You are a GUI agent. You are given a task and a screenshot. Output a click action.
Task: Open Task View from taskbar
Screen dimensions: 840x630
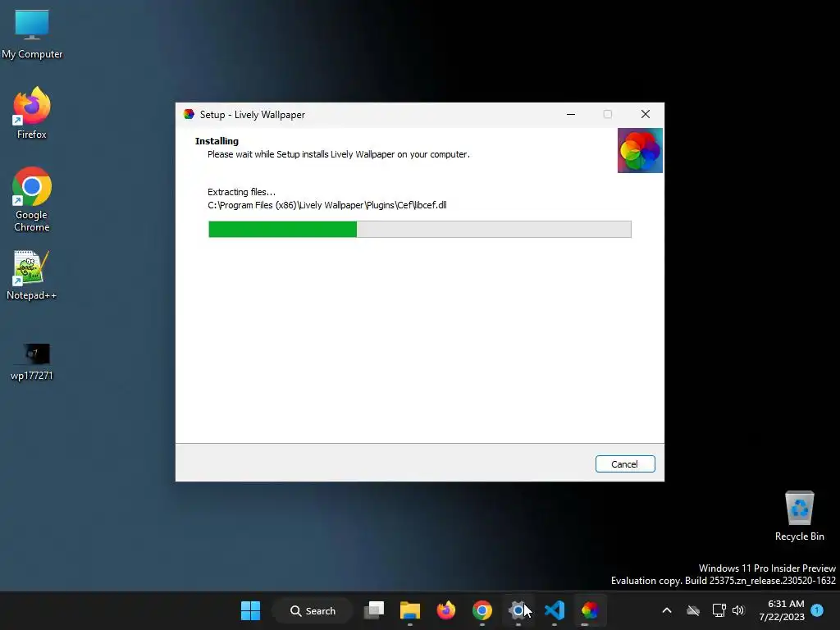tap(374, 610)
